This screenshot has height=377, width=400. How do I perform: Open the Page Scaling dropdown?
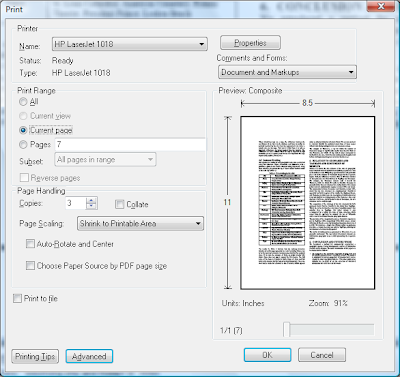coord(140,223)
